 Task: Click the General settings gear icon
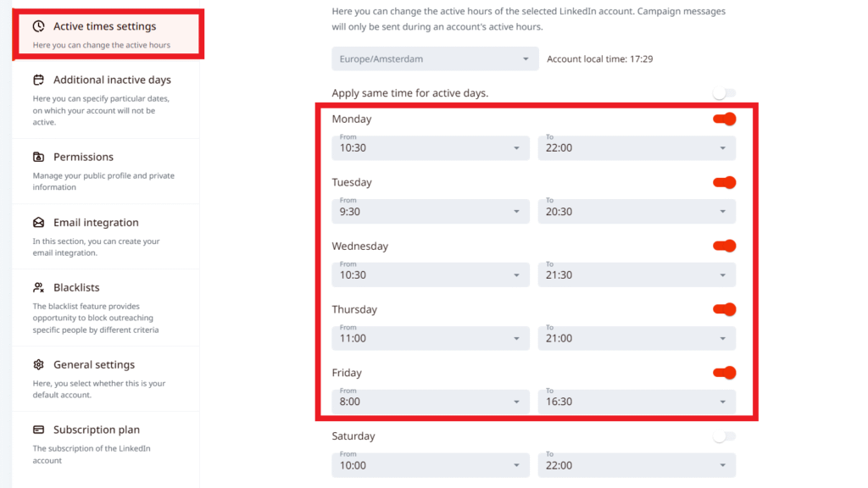tap(39, 365)
